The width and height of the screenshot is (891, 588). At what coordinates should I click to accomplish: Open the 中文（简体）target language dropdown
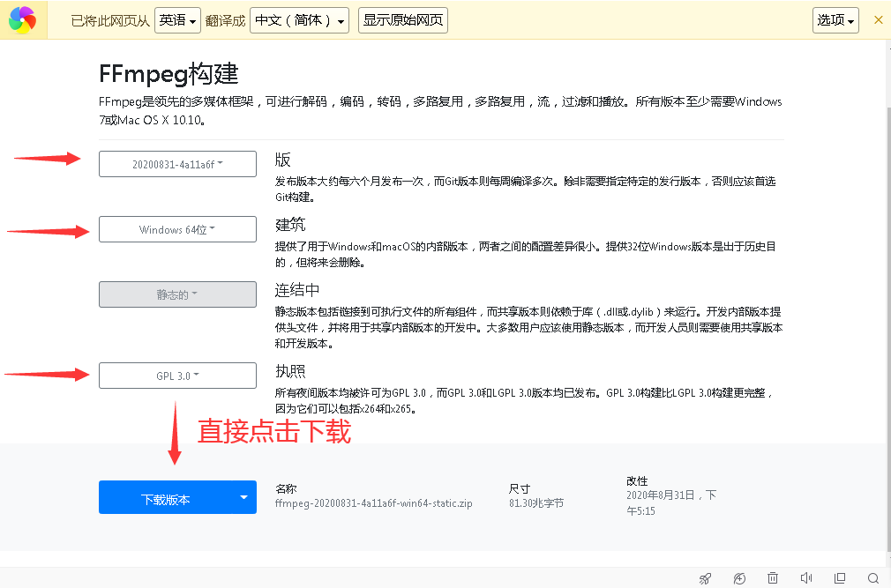pos(299,20)
